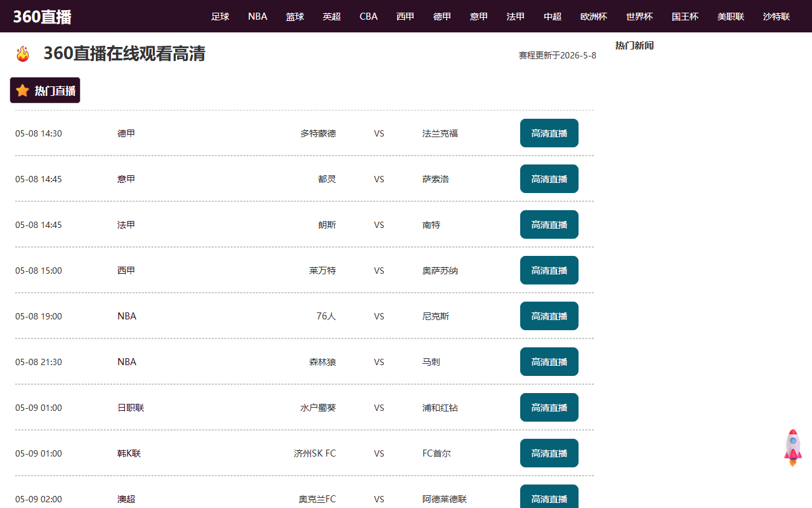Open the 360直播 site logo
Viewport: 812px width, 508px height.
(42, 17)
